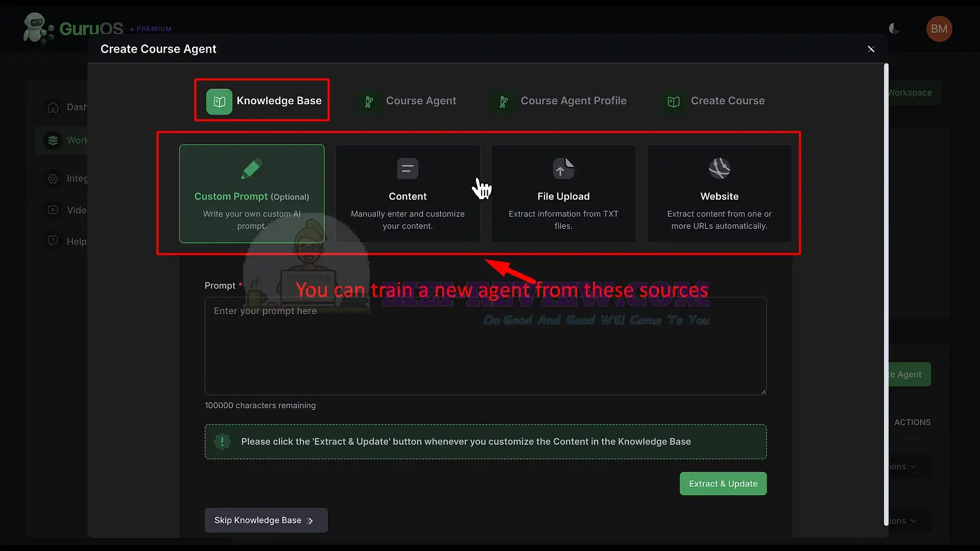This screenshot has height=551, width=980.
Task: Select the File Upload source icon
Action: coord(563,169)
